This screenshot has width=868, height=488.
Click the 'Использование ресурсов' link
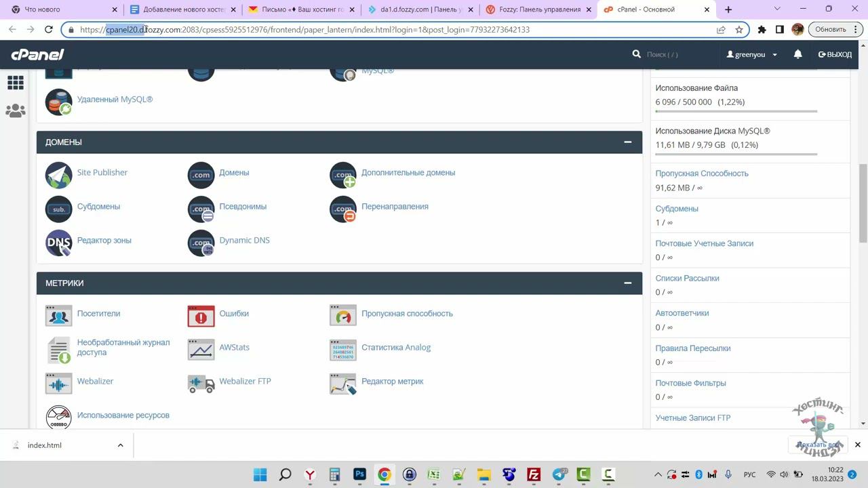(123, 415)
